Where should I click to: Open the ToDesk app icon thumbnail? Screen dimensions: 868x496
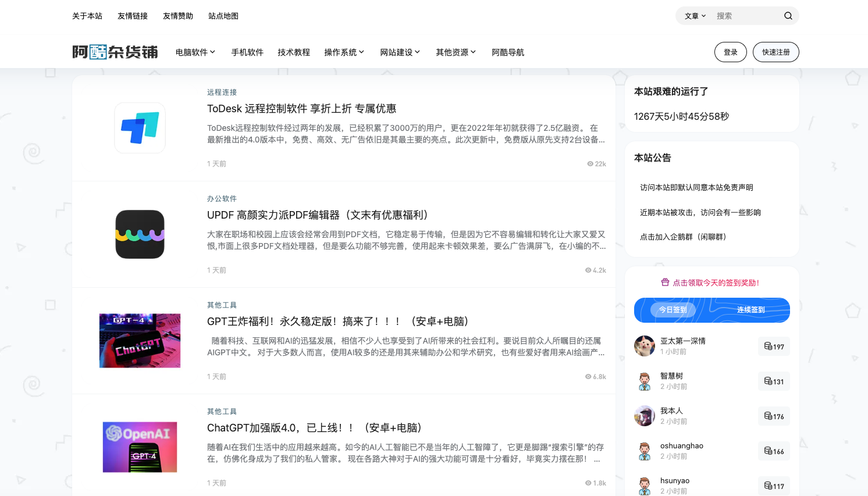(140, 128)
